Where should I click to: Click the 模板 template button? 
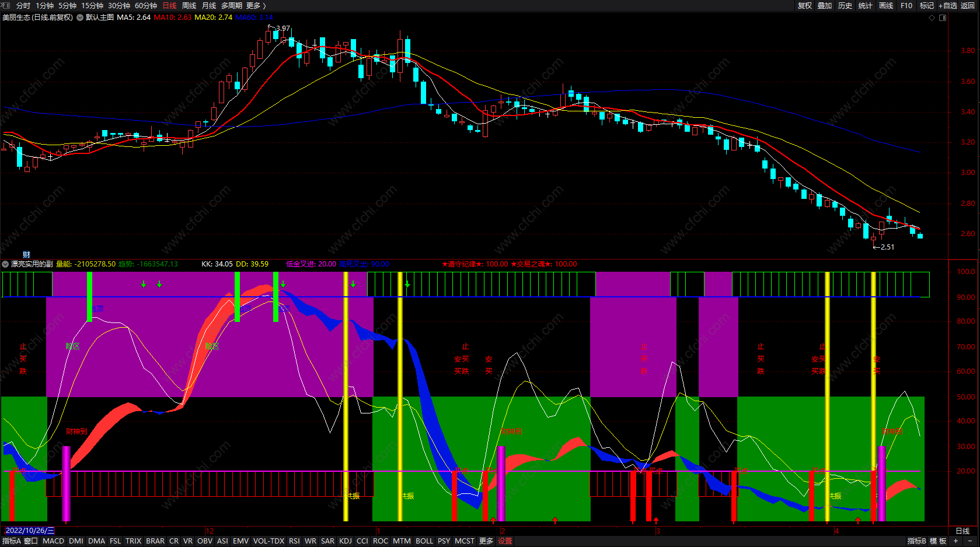point(938,541)
